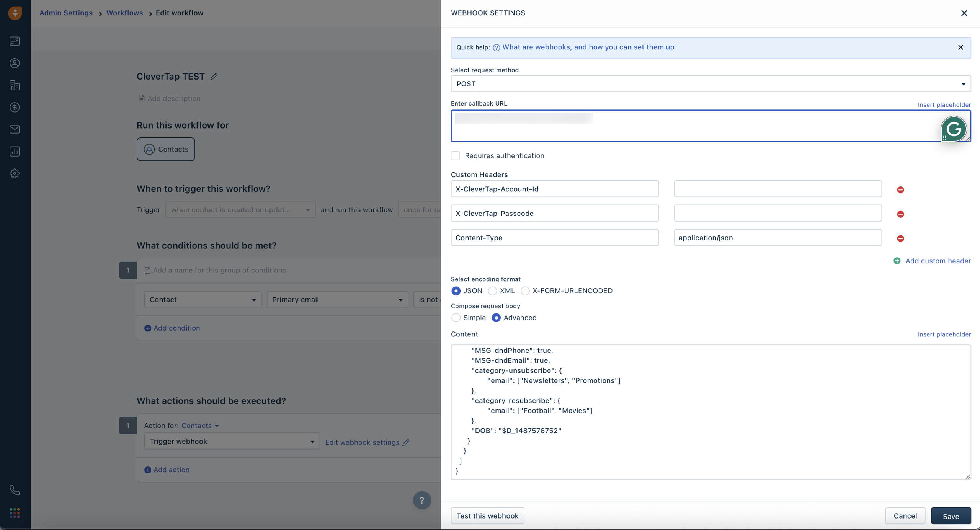Click Edit webhook settings link
Image resolution: width=980 pixels, height=530 pixels.
362,442
